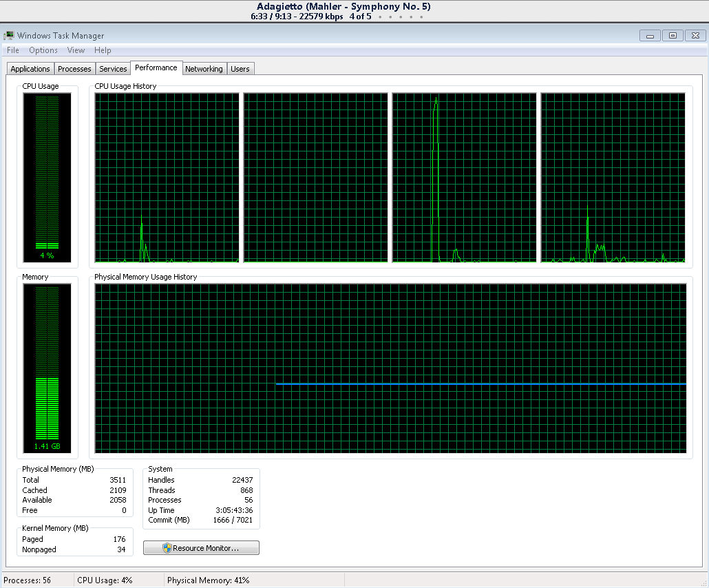Screen dimensions: 709x588
Task: Click the Handles value 22437
Action: pos(242,480)
